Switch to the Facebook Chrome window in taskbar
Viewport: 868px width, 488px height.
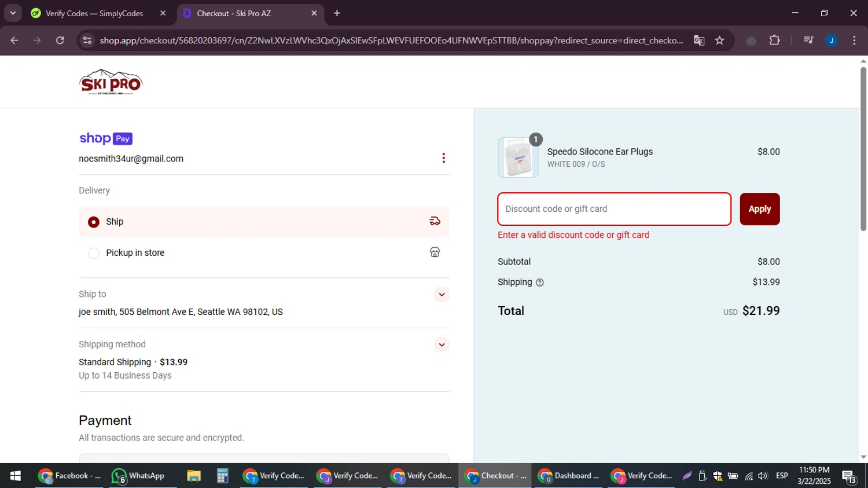pos(69,476)
